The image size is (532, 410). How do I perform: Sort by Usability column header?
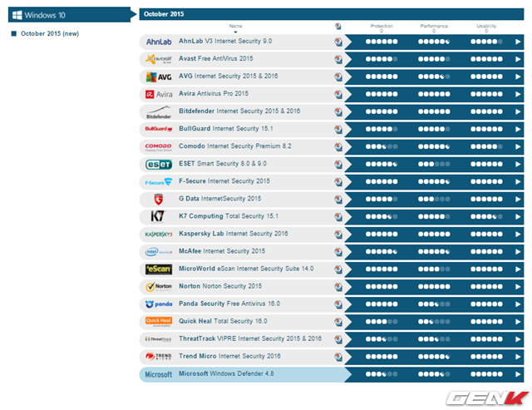tap(486, 28)
